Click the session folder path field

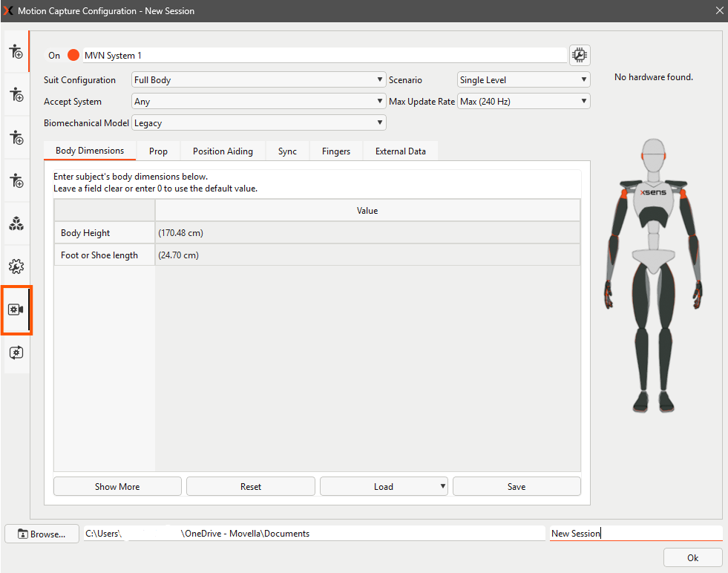[315, 534]
